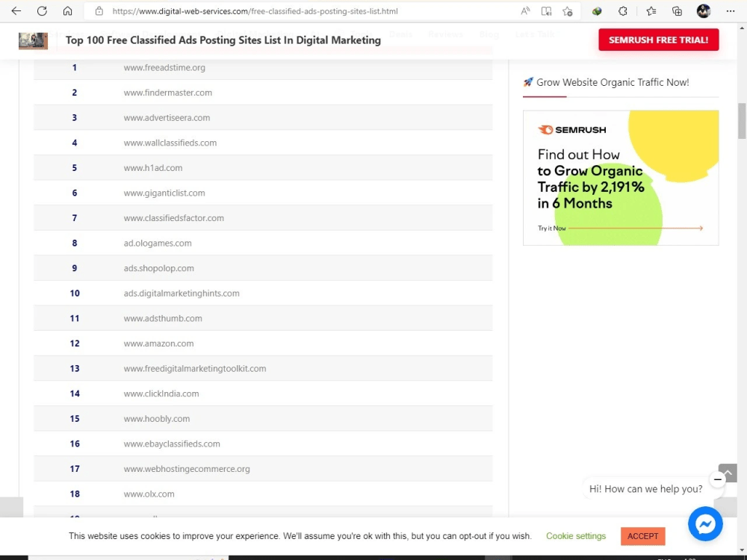Reload the page with refresh icon
Image resolution: width=747 pixels, height=560 pixels.
pyautogui.click(x=42, y=11)
